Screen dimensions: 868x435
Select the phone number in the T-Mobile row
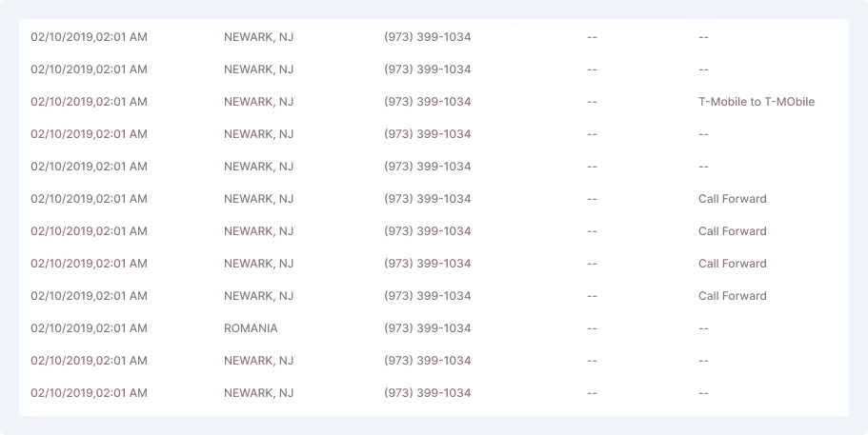pos(427,102)
